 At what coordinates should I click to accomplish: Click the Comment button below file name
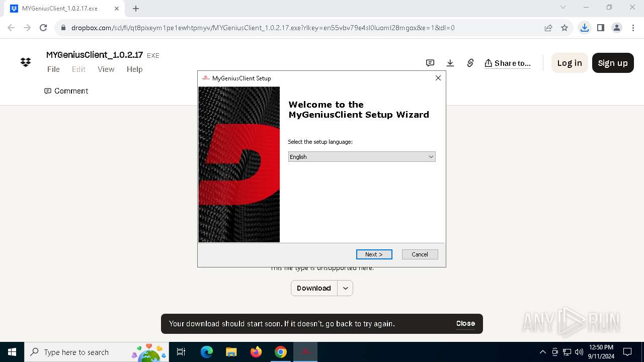point(66,91)
